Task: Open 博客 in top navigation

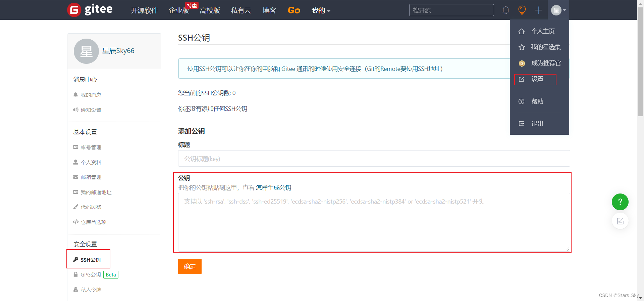Action: pos(269,10)
